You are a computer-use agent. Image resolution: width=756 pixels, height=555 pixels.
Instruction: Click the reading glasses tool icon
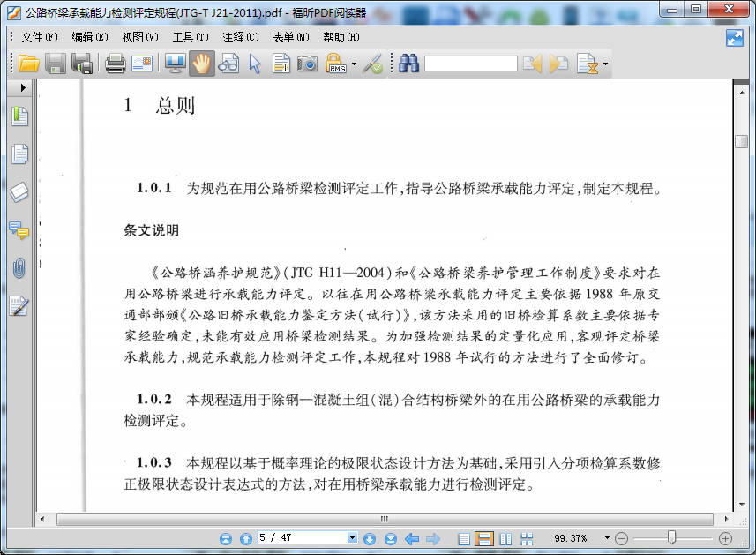pos(228,64)
